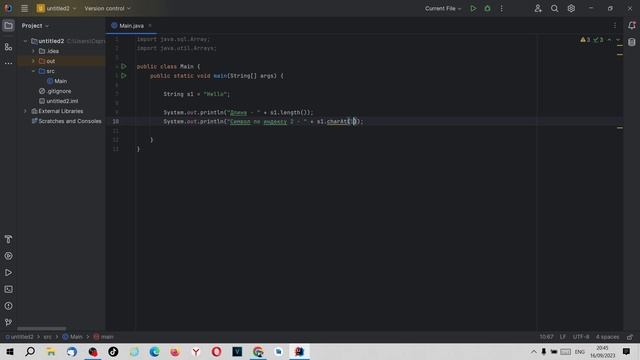The image size is (640, 360).
Task: Open Windows Action Center notifications
Action: point(627,351)
